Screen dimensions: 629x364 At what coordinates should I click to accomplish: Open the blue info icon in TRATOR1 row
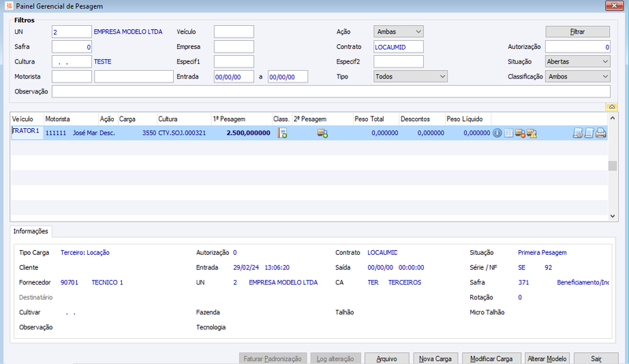point(497,133)
